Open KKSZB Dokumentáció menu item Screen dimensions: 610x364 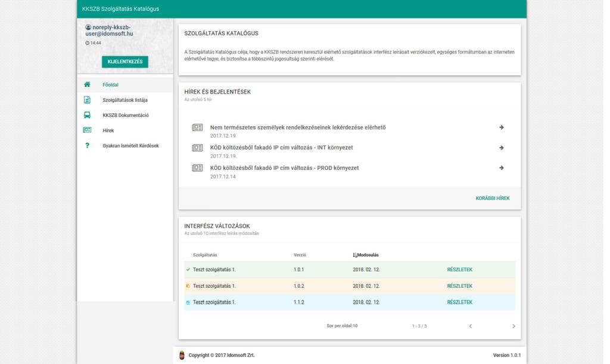[125, 115]
